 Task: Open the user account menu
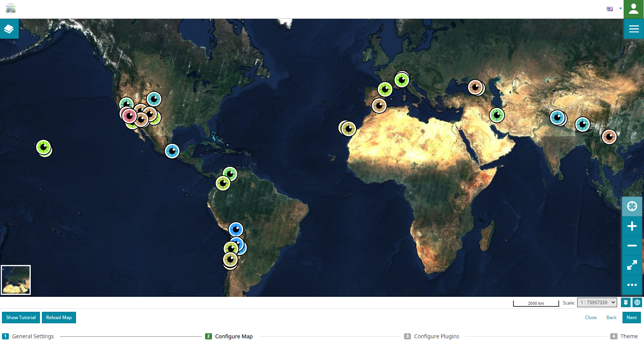(x=634, y=9)
